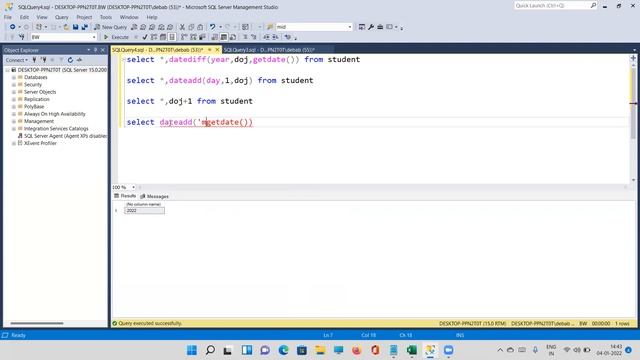Click the Save All icon

(x=84, y=27)
